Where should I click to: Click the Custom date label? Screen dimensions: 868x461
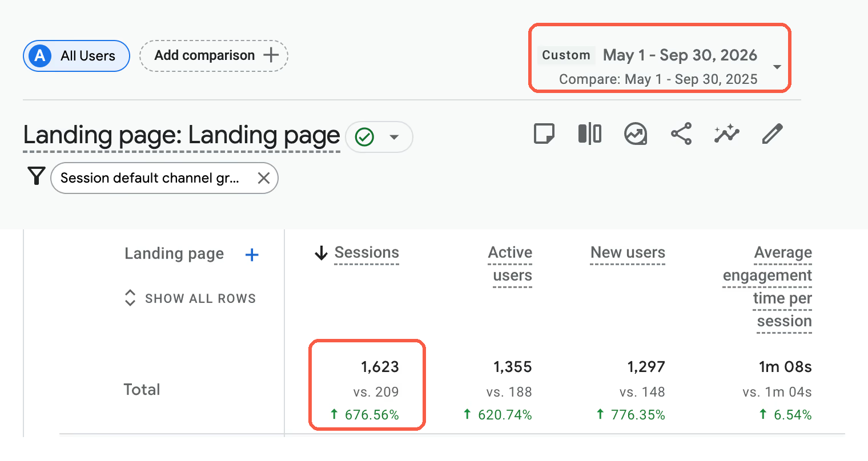tap(566, 55)
